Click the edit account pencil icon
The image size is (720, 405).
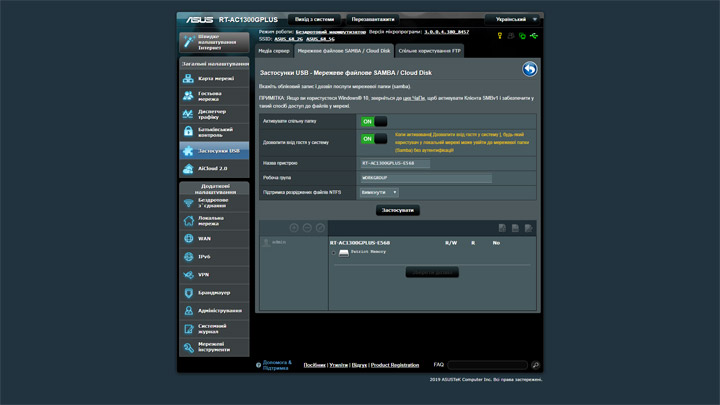pyautogui.click(x=320, y=228)
